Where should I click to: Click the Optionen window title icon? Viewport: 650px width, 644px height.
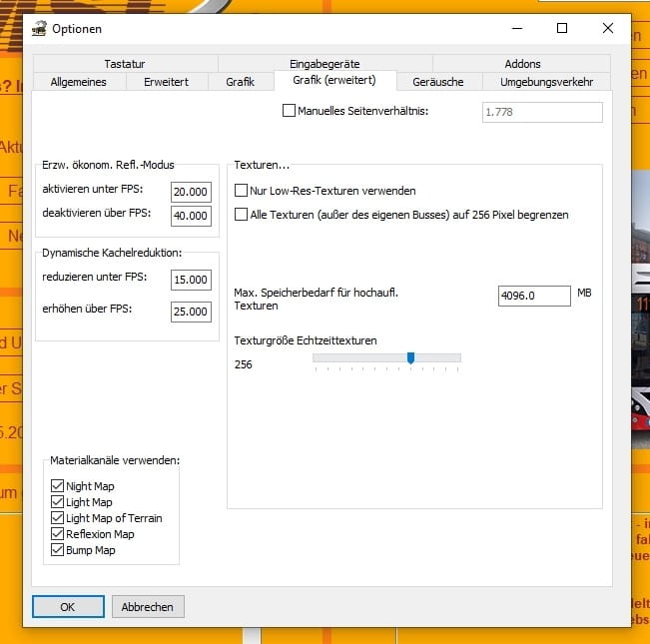pyautogui.click(x=39, y=29)
